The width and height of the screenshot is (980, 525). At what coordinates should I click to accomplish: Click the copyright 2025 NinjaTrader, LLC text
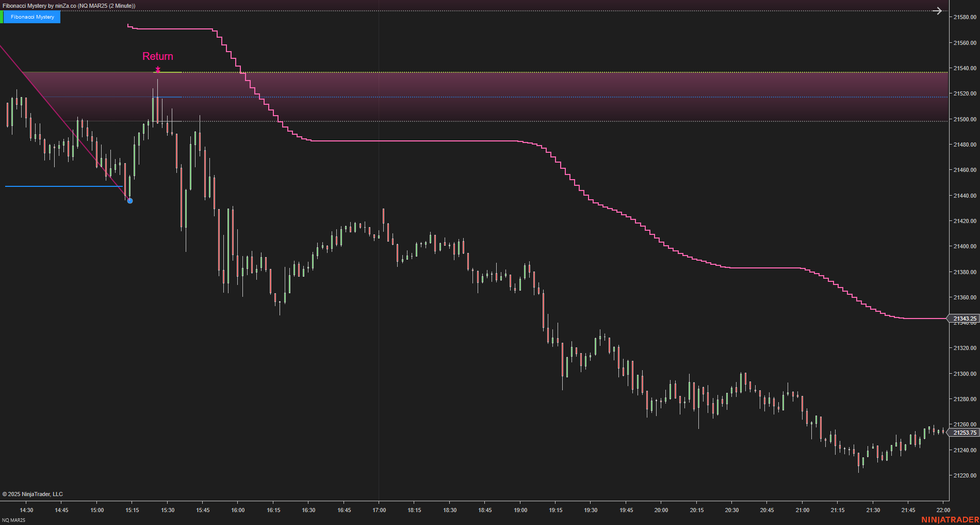(x=33, y=494)
